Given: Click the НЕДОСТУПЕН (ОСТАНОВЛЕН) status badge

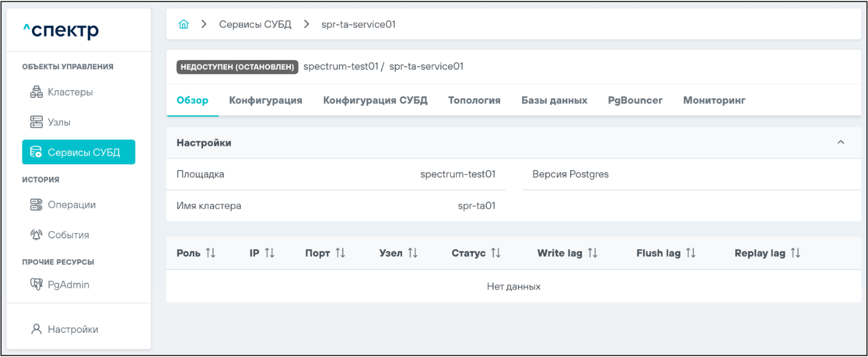Looking at the screenshot, I should click(x=237, y=67).
